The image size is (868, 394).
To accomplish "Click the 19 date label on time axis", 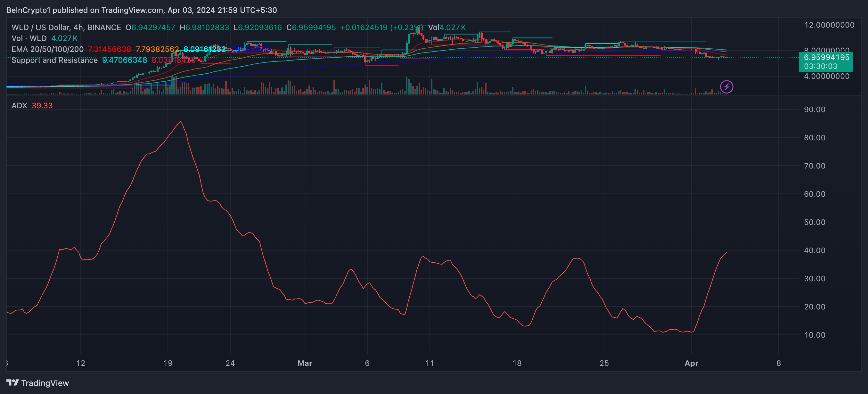I will [x=168, y=363].
